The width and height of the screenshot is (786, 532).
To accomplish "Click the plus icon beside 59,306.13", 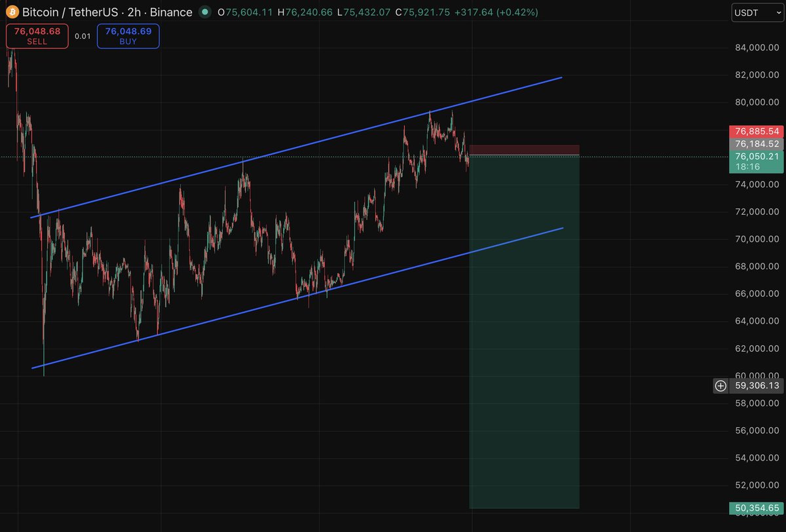I will (720, 386).
